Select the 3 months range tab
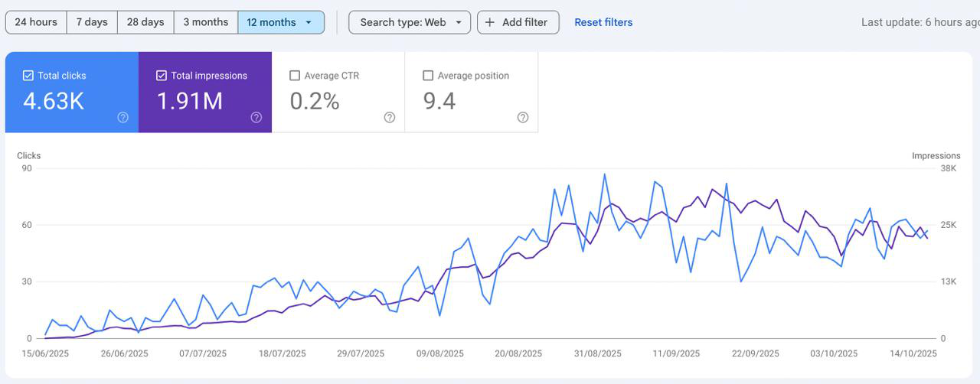980x384 pixels. pos(205,22)
